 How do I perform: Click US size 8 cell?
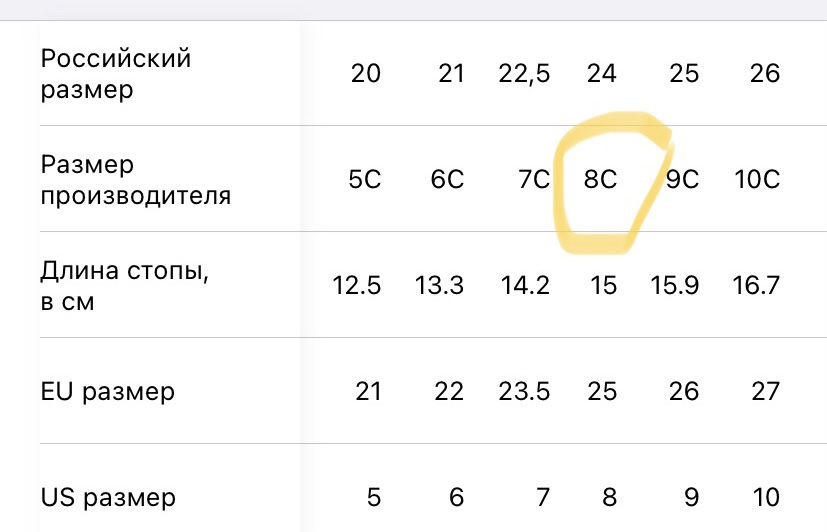coord(610,497)
